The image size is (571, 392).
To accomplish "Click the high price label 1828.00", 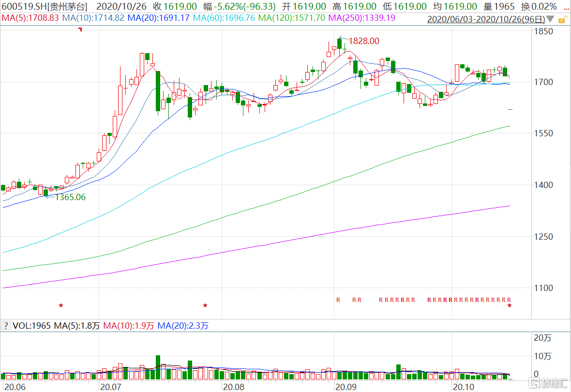I will [364, 41].
